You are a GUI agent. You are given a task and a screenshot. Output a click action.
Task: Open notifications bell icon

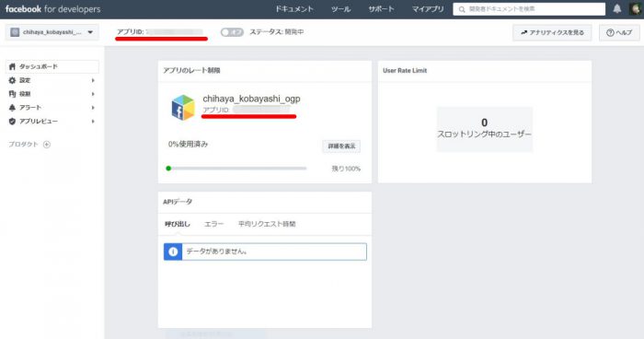pos(617,8)
